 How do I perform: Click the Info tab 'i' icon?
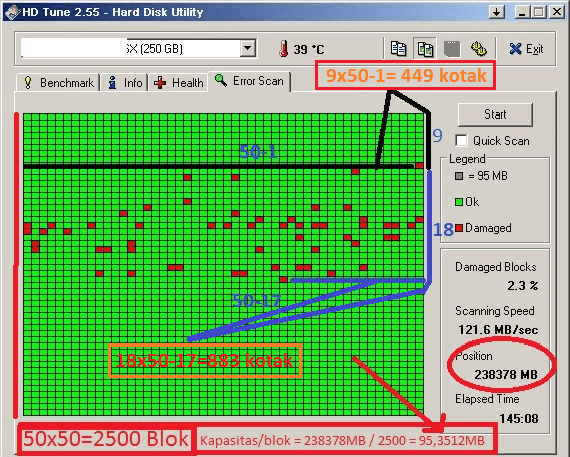point(112,83)
